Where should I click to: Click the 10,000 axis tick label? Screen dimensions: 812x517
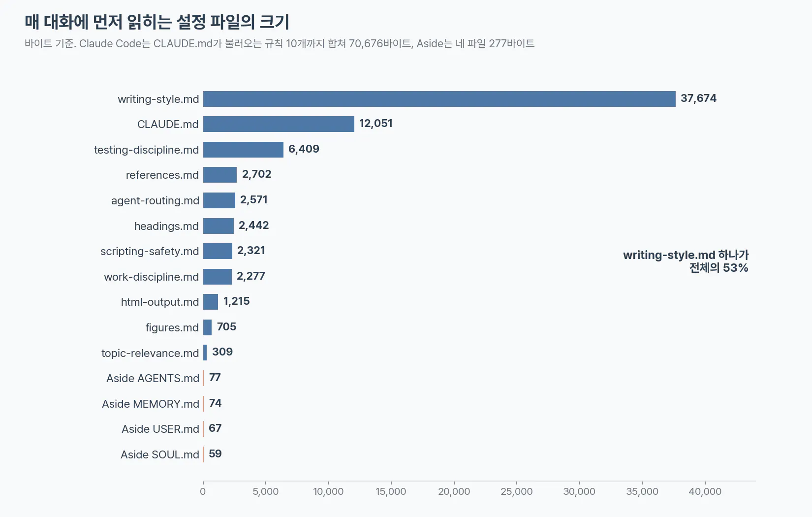[328, 491]
